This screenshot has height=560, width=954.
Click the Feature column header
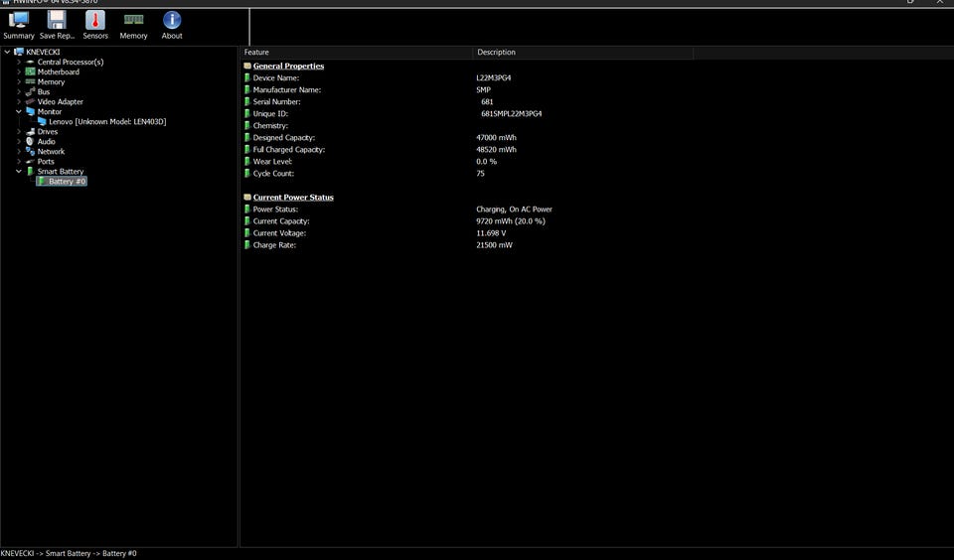356,53
